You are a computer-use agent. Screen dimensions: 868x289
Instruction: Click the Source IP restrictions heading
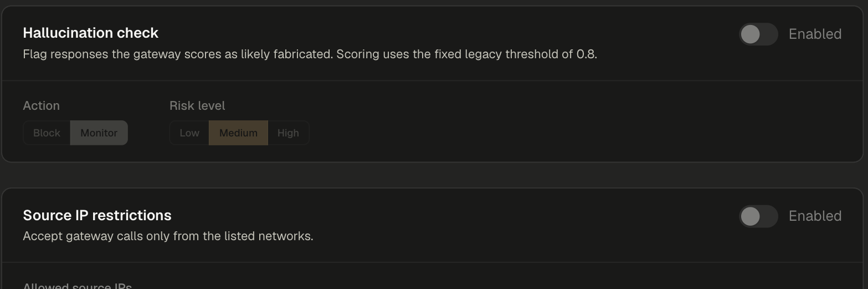97,215
